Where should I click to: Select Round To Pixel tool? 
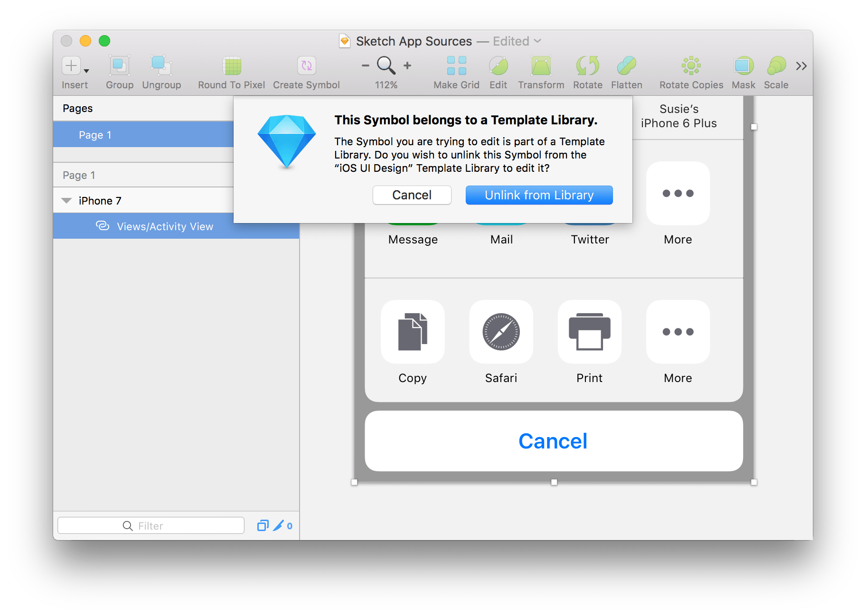232,65
